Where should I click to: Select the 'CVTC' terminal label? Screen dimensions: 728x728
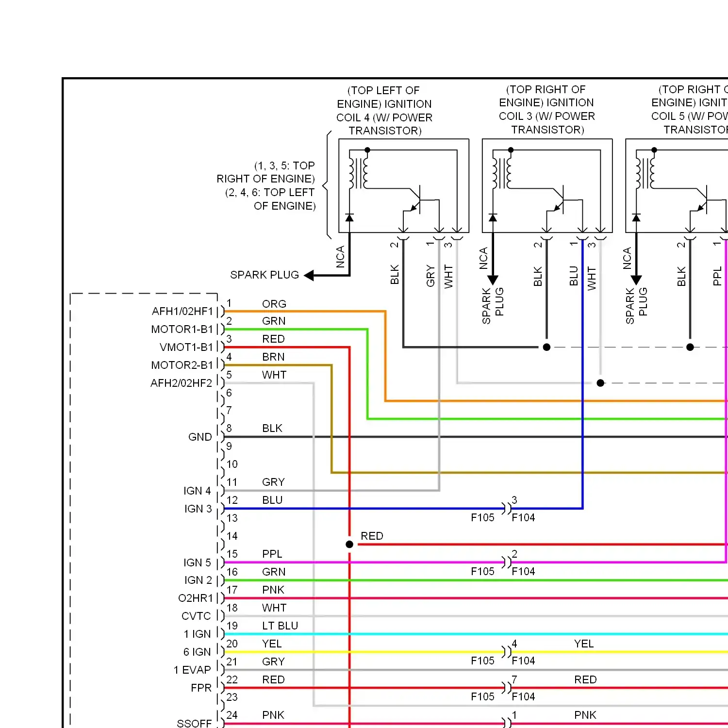click(x=196, y=616)
